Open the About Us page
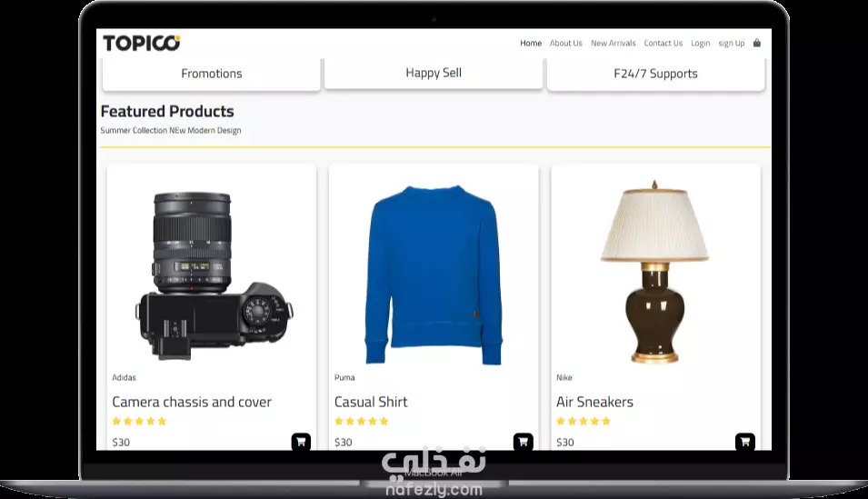Image resolution: width=868 pixels, height=499 pixels. click(x=565, y=44)
